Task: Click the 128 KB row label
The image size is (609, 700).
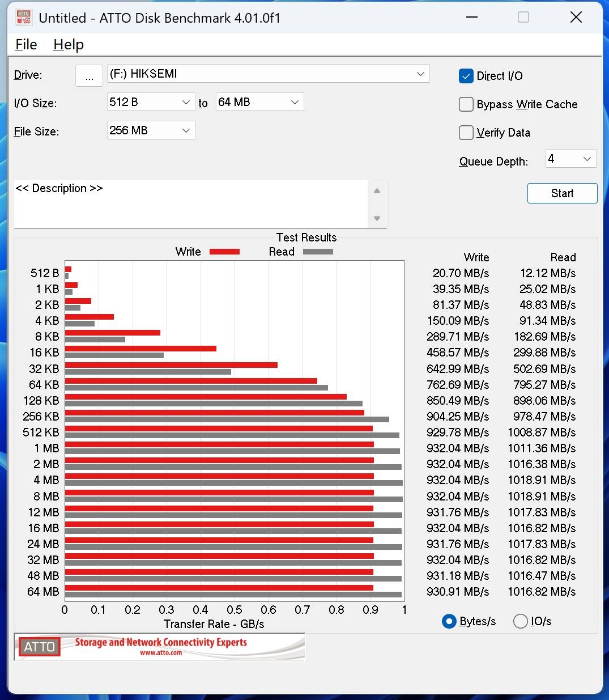Action: pos(41,401)
